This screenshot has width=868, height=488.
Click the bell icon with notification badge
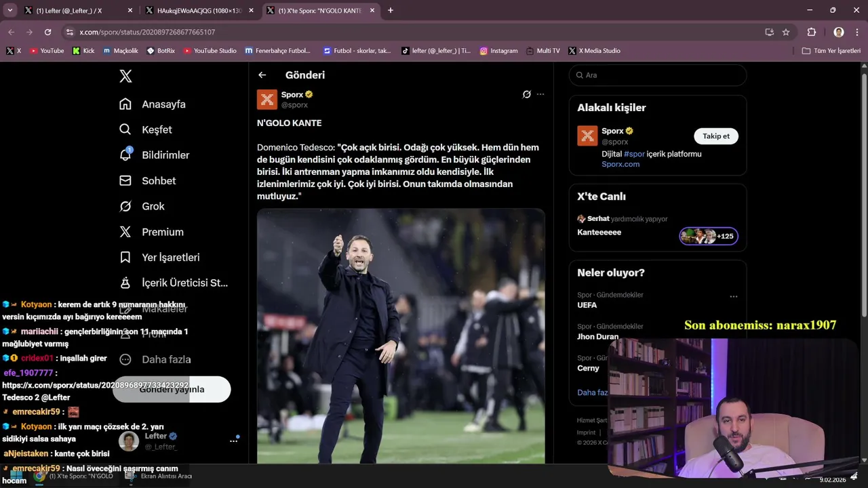coord(125,155)
